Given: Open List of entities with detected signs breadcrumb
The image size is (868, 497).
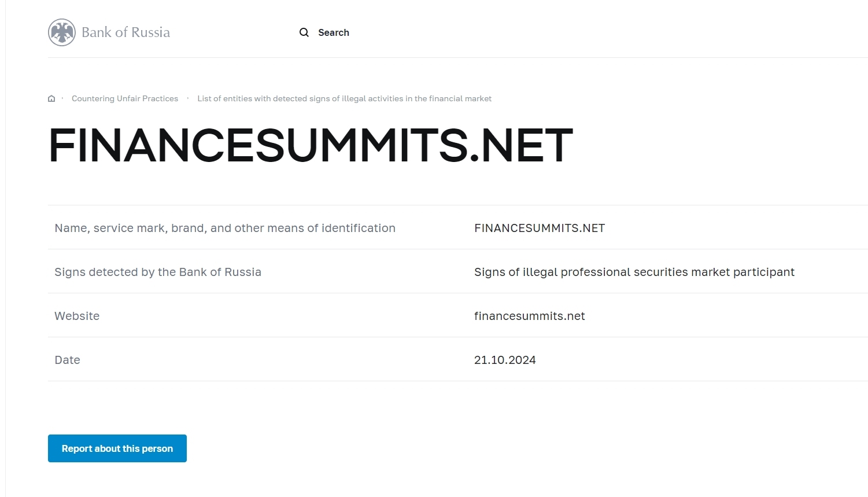Looking at the screenshot, I should (344, 98).
